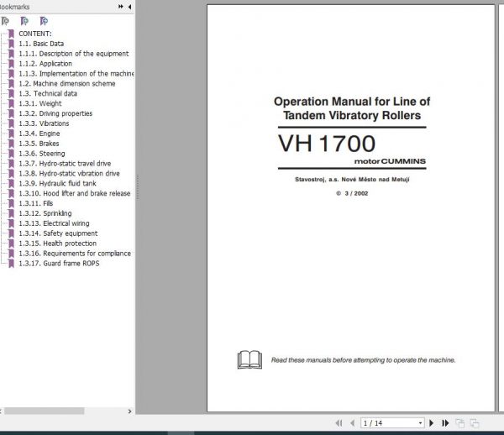Screen dimensions: 504x435
Task: Click the bookmarks panel horizontal scrollbar thumb
Action: pyautogui.click(x=44, y=411)
